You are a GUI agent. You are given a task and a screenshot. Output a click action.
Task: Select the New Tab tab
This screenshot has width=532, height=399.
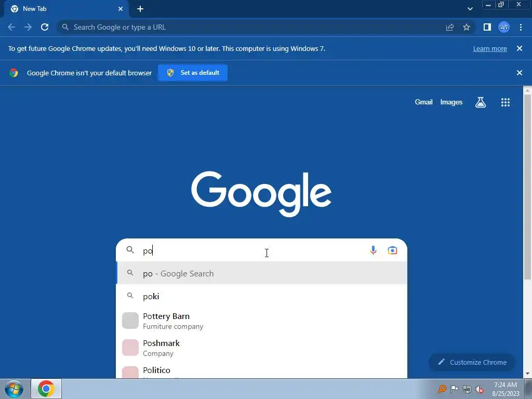tap(66, 9)
